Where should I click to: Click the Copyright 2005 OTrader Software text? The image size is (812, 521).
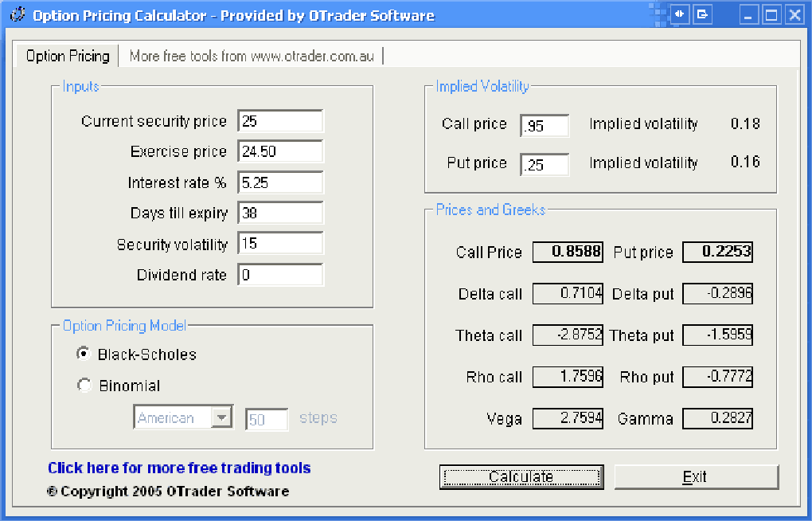click(x=168, y=491)
